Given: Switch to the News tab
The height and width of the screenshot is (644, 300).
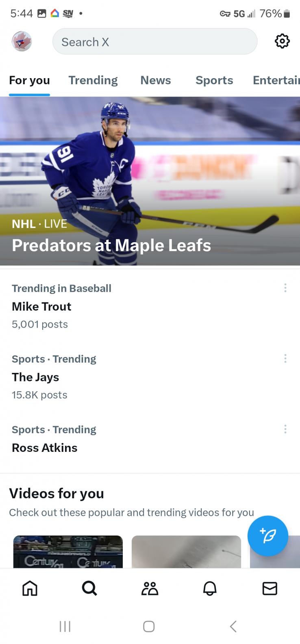Looking at the screenshot, I should pos(156,80).
